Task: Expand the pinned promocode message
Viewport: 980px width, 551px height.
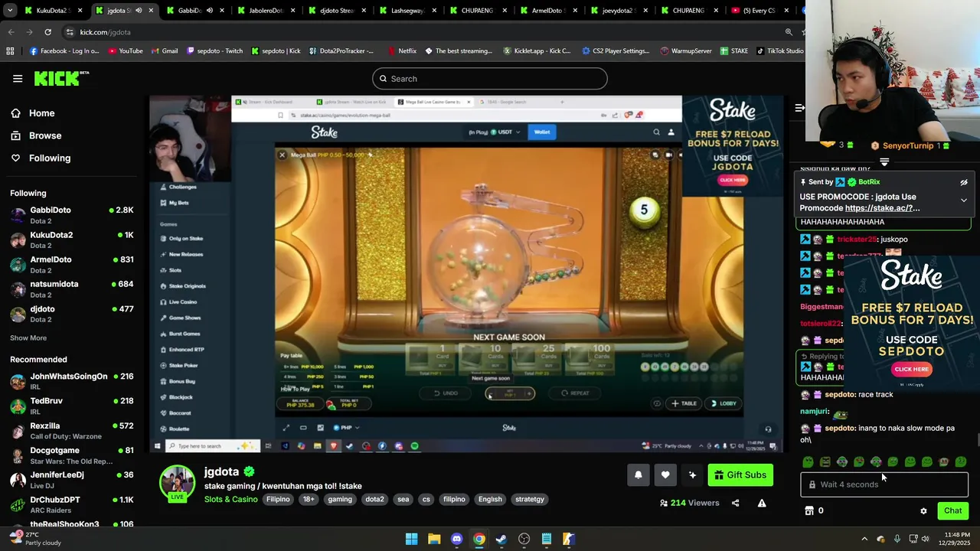Action: (964, 200)
